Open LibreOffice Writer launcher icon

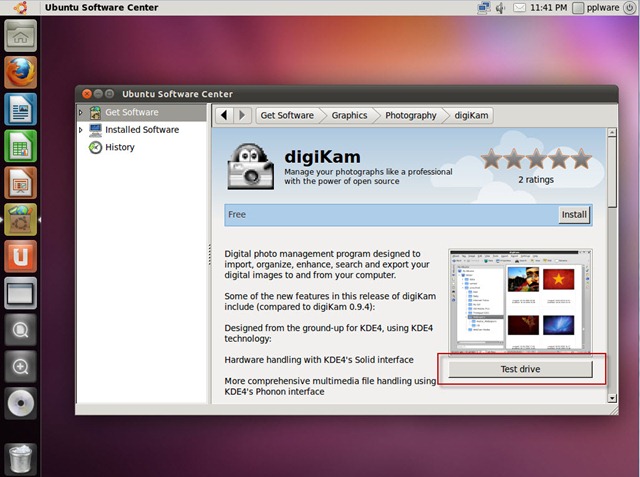click(x=20, y=109)
